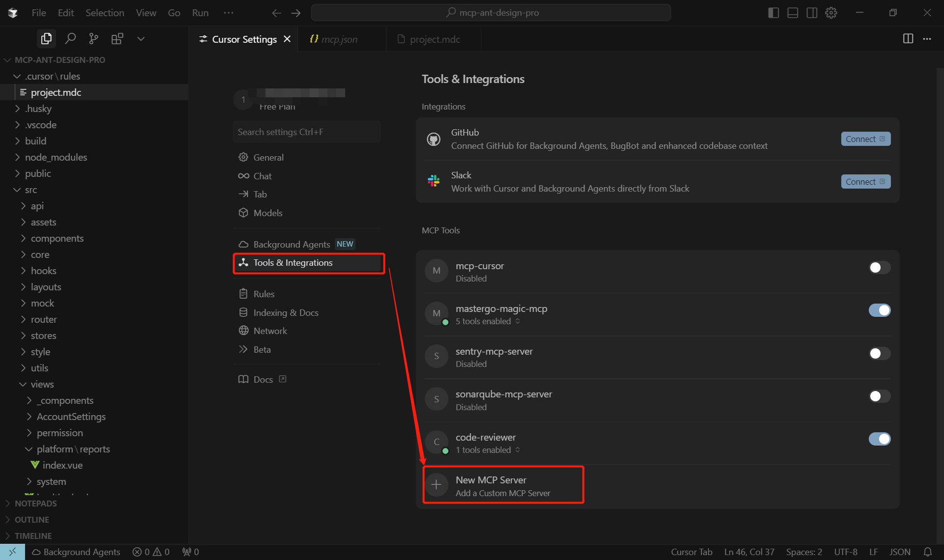Open editor more actions ellipsis

click(927, 39)
